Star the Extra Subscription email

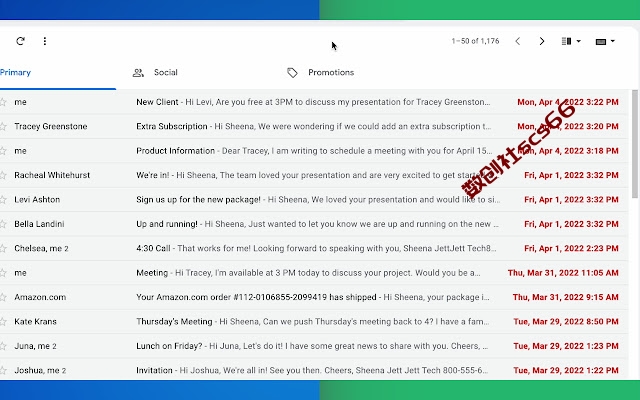(2, 127)
